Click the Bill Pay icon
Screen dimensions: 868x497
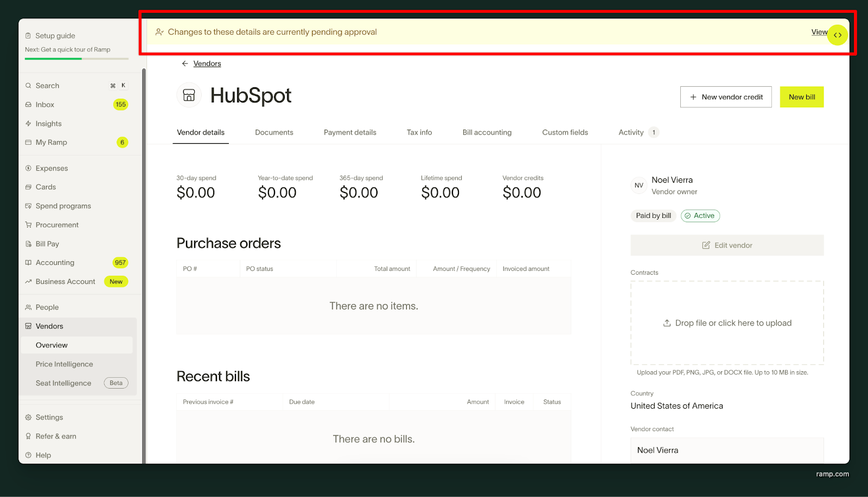(x=28, y=244)
